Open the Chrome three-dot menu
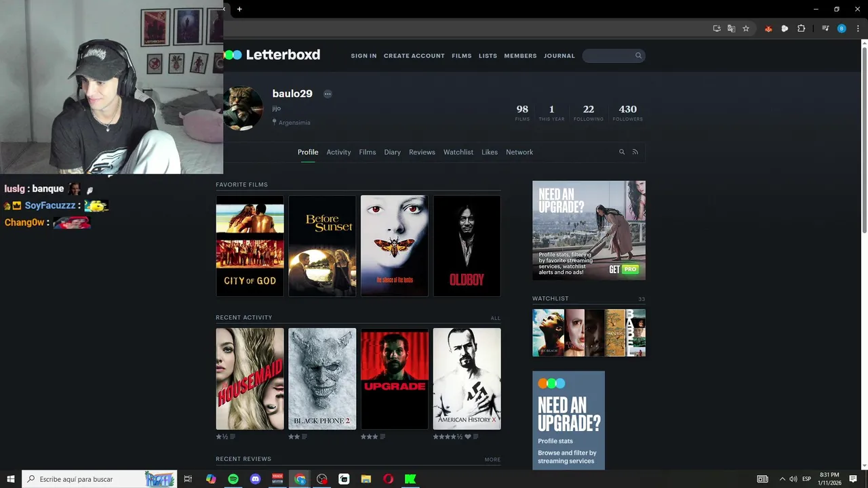 858,28
